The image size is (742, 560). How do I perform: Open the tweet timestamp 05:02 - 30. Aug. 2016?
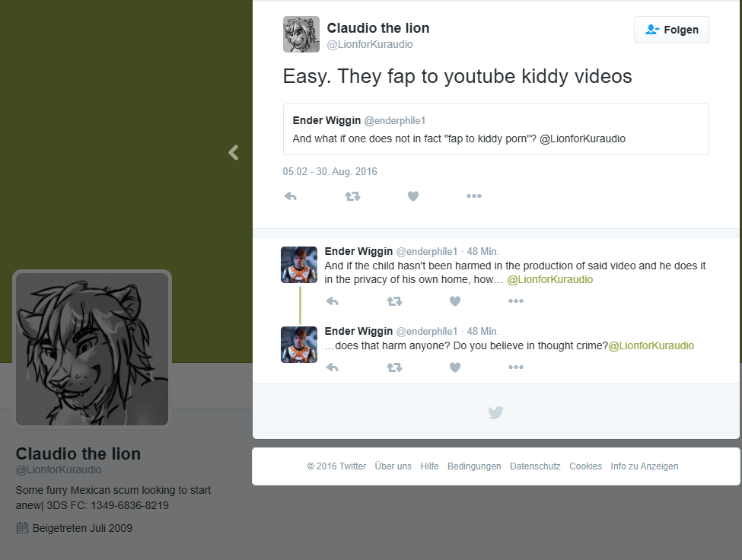tap(330, 172)
